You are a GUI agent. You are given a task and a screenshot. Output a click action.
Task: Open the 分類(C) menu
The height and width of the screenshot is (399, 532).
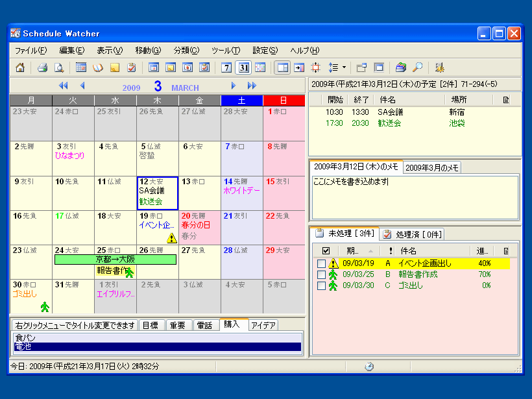click(186, 51)
